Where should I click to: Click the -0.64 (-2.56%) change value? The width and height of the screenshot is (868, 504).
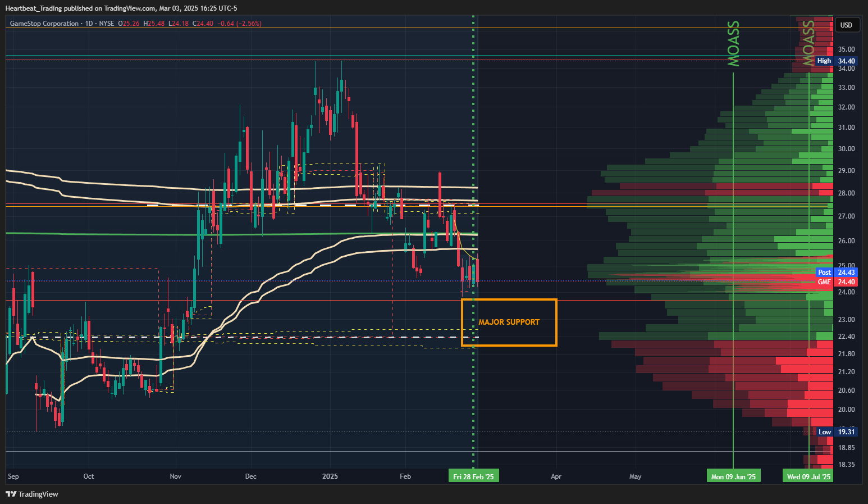point(239,24)
